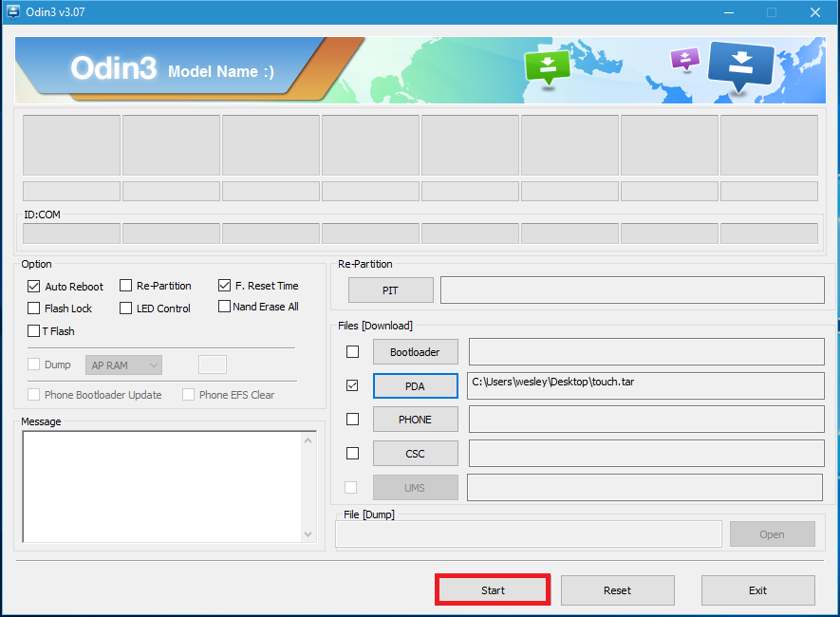
Task: Open the AP RAM dropdown
Action: [123, 365]
